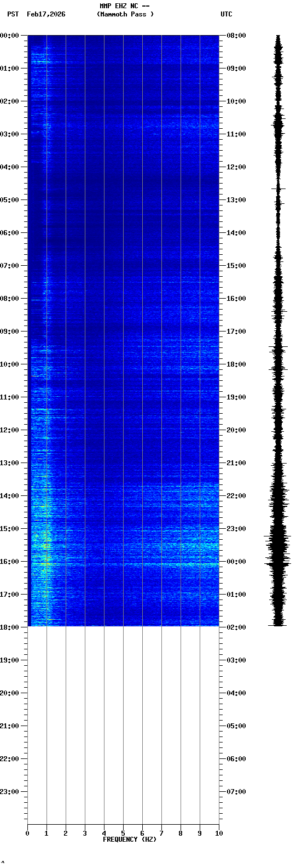Click the date 'Feb17,2026'
Screen dimensions: 302x868
[x=46, y=14]
